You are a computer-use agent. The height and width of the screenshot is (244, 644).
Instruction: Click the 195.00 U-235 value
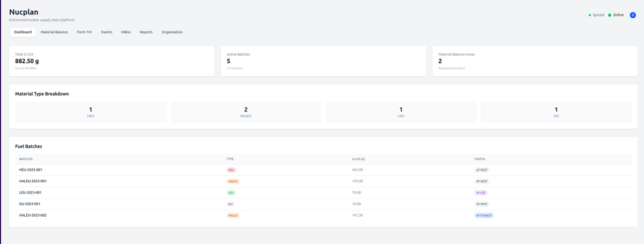click(357, 181)
